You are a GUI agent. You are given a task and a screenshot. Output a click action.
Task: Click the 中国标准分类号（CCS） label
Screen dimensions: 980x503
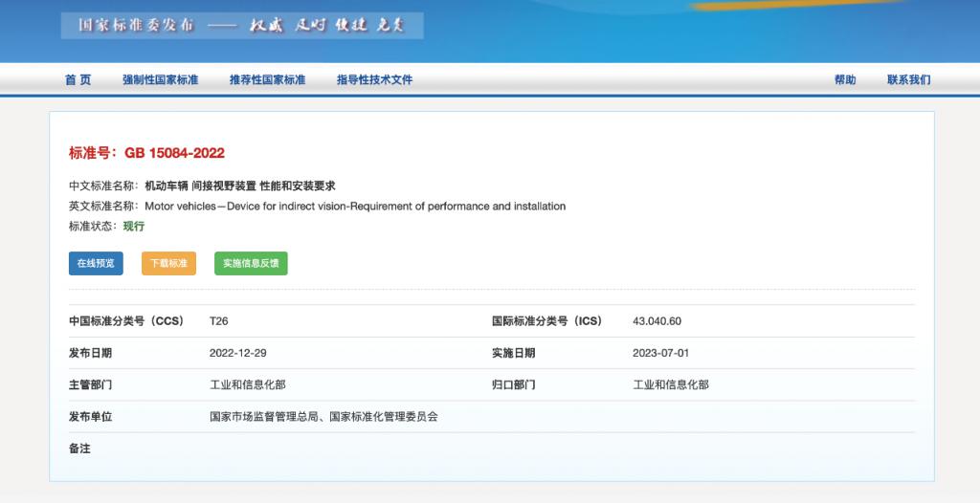pyautogui.click(x=126, y=321)
